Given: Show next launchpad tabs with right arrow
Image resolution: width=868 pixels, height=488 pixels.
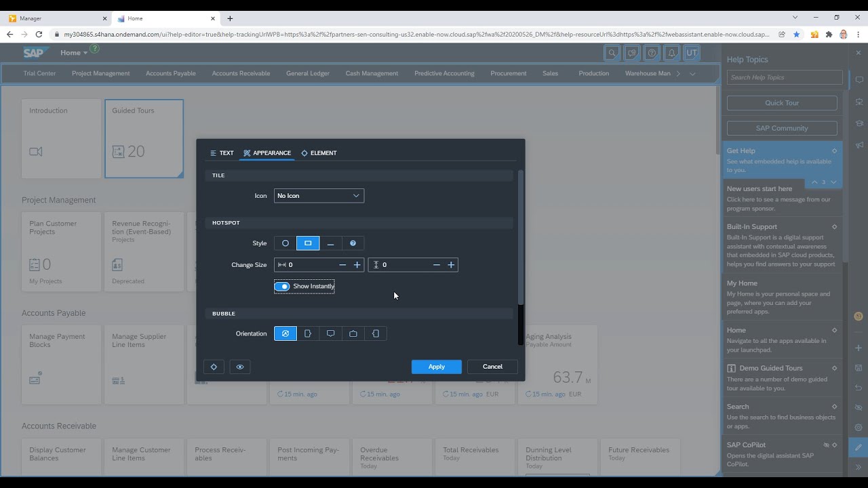Looking at the screenshot, I should [679, 73].
